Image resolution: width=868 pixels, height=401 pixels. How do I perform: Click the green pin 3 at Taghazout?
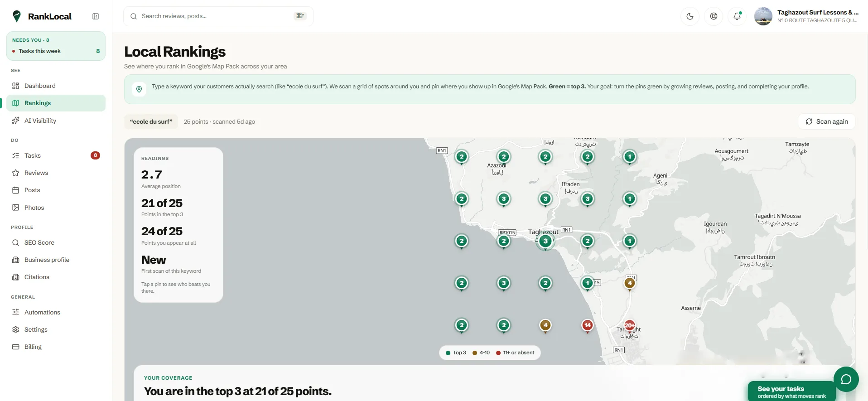pos(545,242)
